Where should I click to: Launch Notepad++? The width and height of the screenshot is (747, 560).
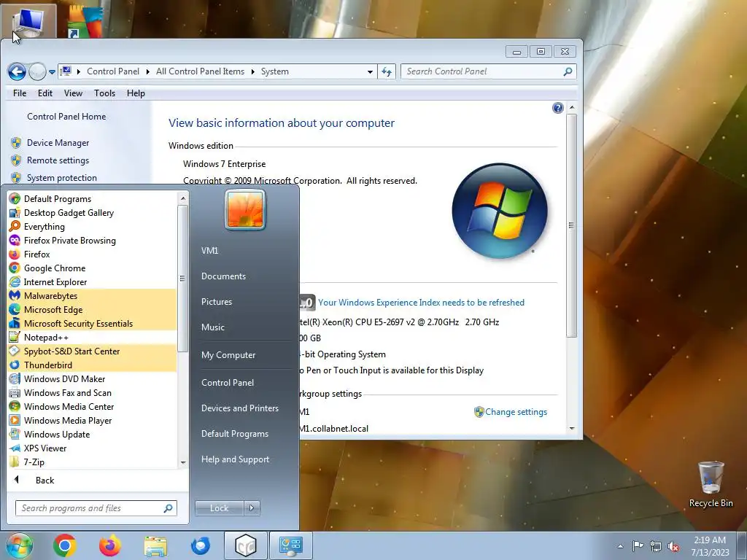click(92, 337)
